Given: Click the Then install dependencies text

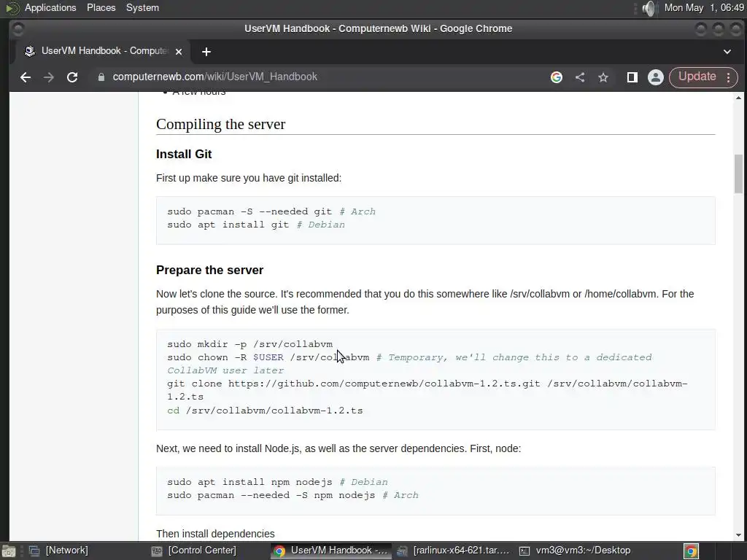Looking at the screenshot, I should [x=215, y=534].
